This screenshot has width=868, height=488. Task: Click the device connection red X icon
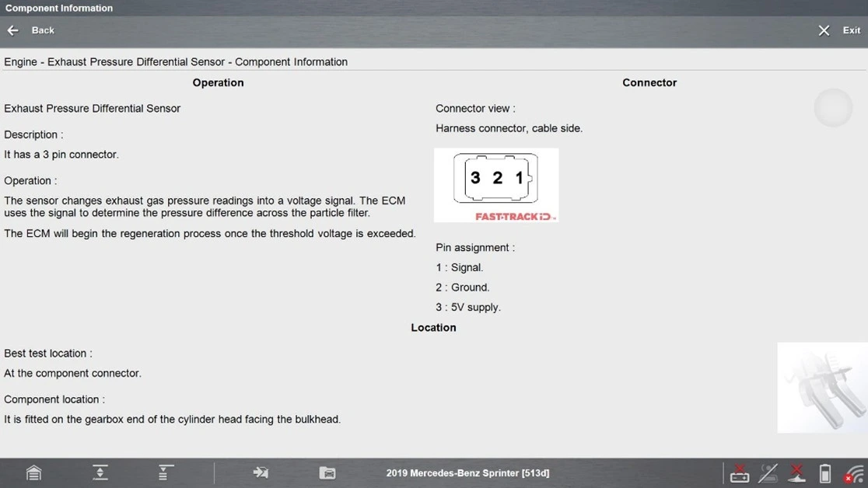pyautogui.click(x=796, y=472)
